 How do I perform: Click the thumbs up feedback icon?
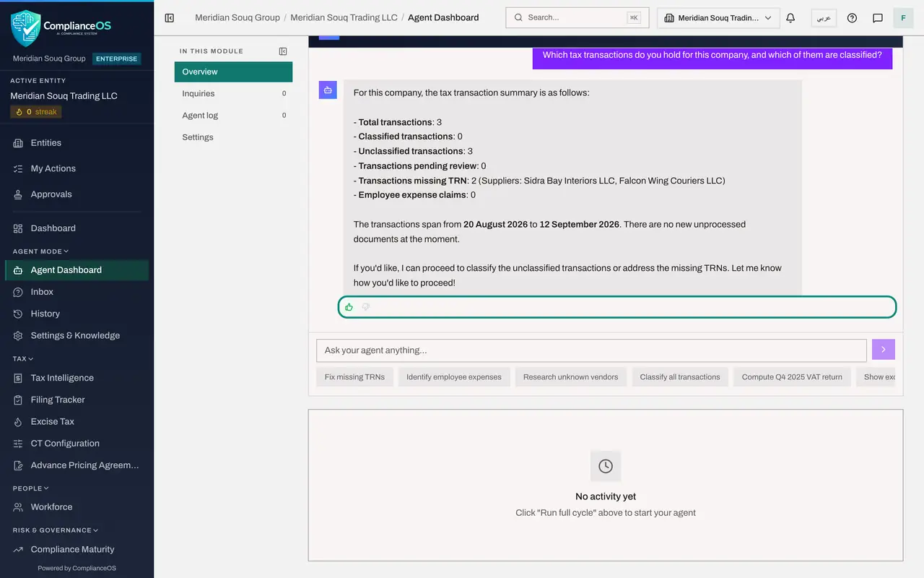tap(349, 307)
